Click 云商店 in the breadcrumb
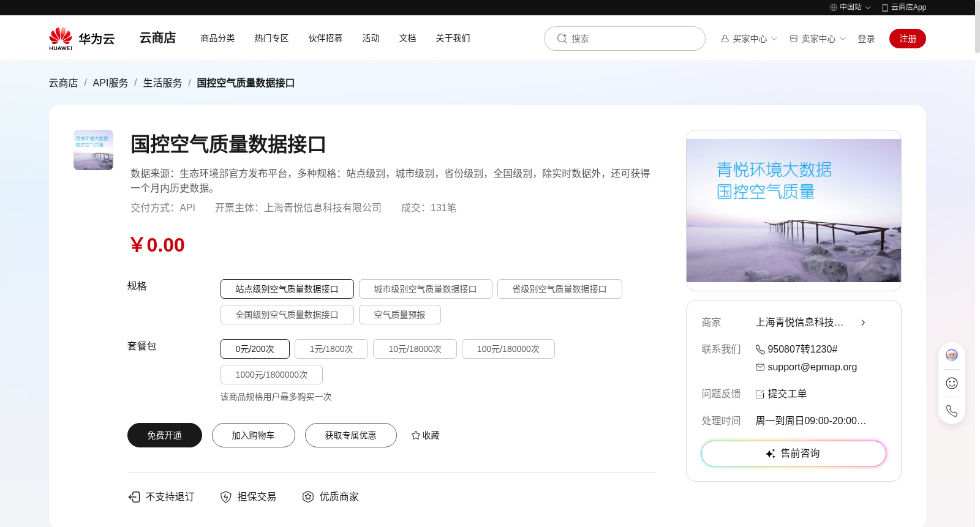 coord(64,83)
